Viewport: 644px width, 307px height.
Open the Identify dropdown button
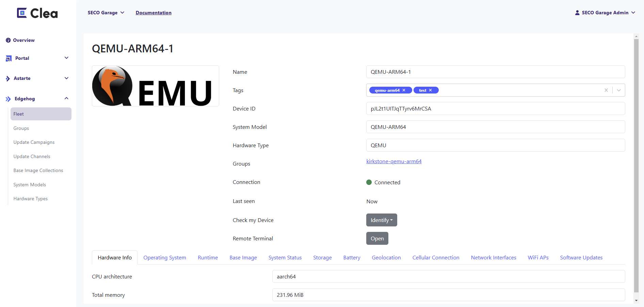[381, 220]
